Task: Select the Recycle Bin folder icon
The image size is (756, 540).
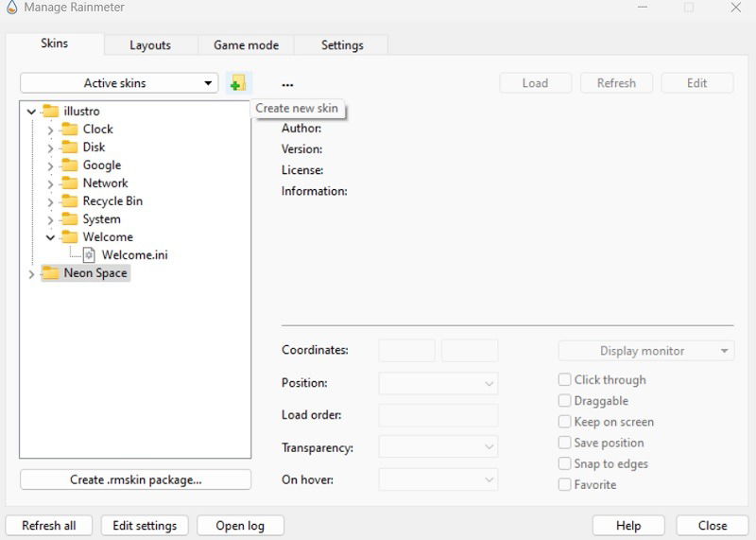Action: click(70, 200)
